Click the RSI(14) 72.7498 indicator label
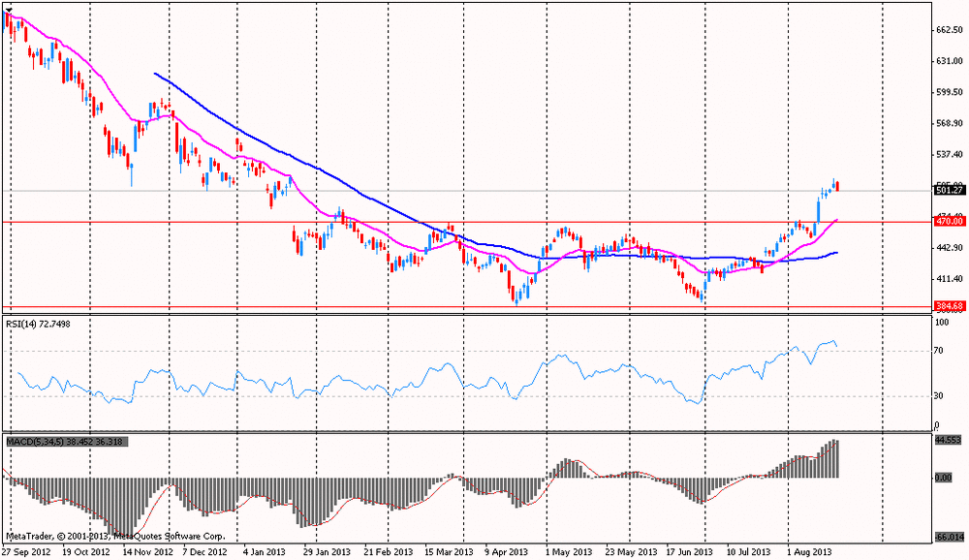Screen dimensions: 969x560 38,324
